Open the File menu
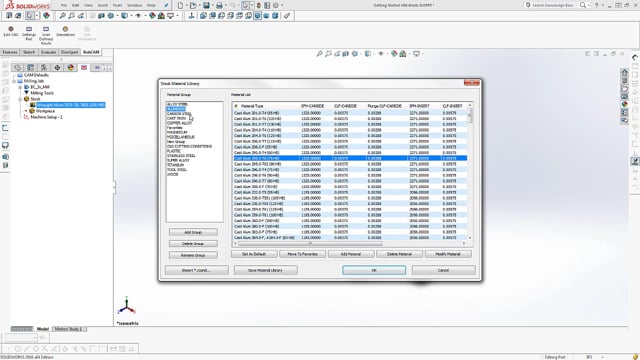Viewport: 640px width, 360px height. pos(64,5)
